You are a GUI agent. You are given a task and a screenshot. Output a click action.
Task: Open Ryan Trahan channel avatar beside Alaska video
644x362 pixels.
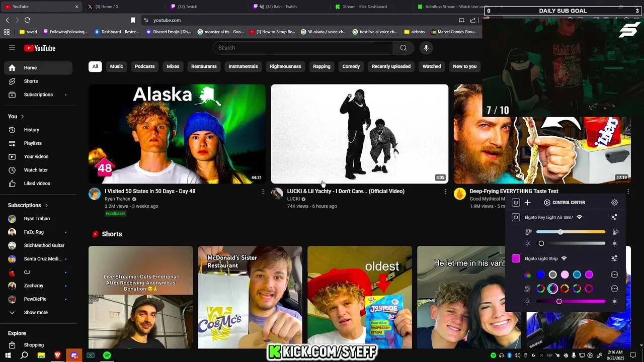[95, 194]
